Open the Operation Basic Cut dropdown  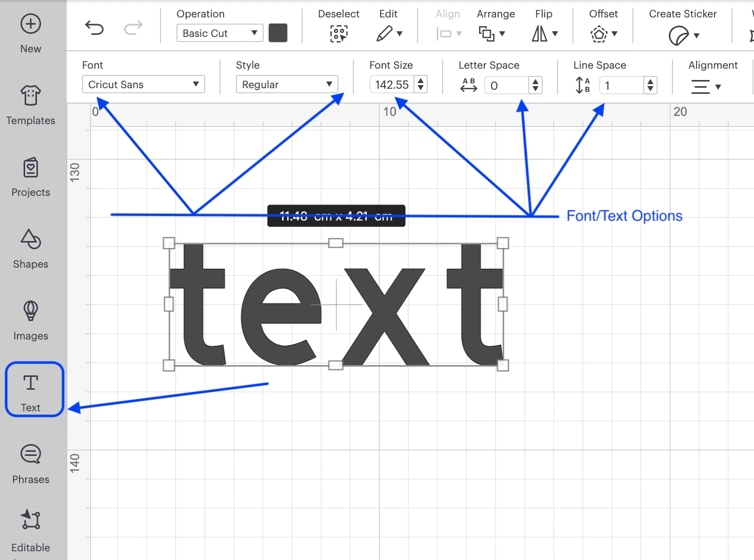[x=220, y=33]
